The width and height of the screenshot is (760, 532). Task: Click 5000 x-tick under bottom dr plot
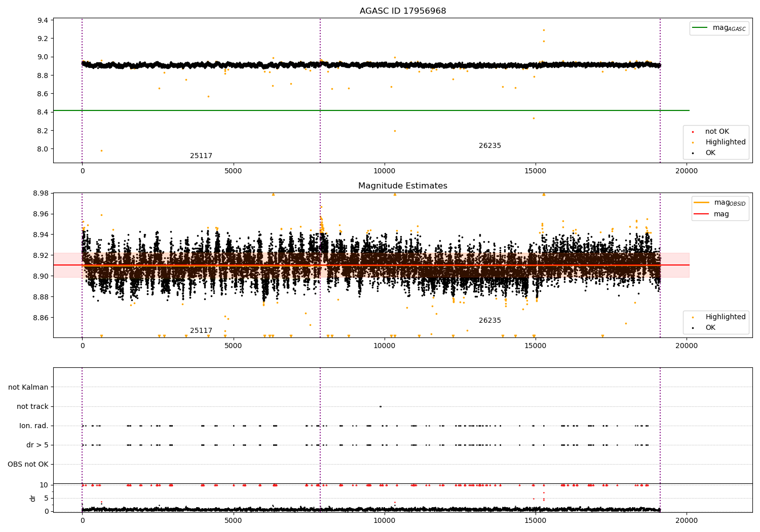[x=233, y=521]
